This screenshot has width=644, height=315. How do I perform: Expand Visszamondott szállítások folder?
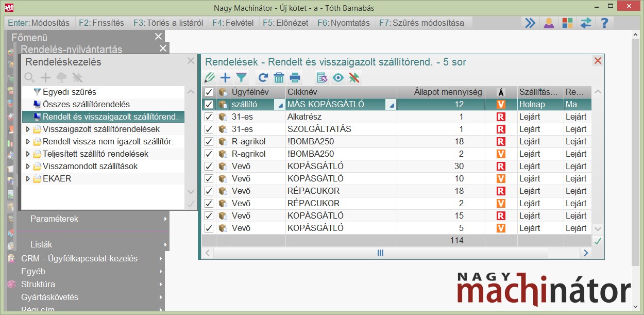click(28, 167)
